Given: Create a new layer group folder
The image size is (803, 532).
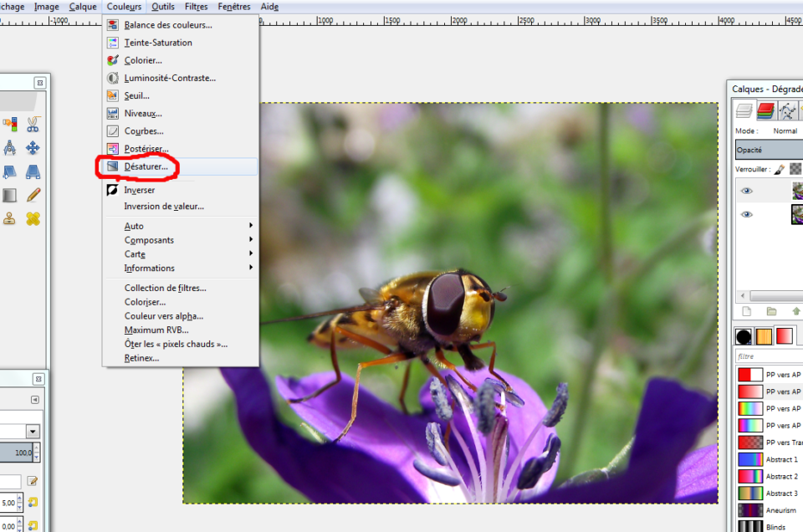Looking at the screenshot, I should click(x=771, y=311).
